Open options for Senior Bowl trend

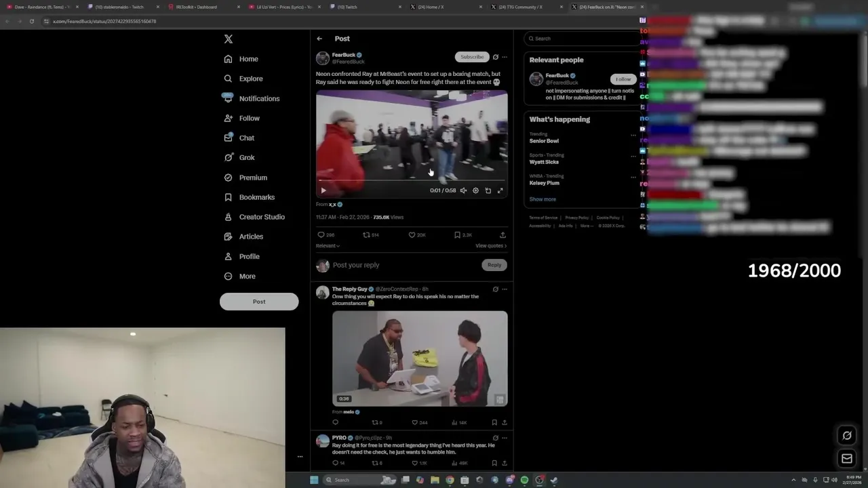pyautogui.click(x=633, y=135)
